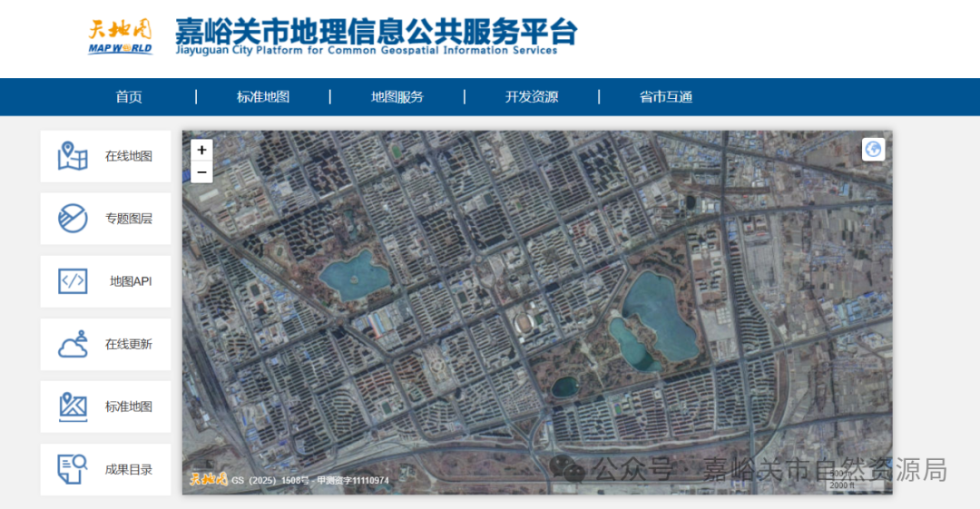
Task: Zoom in with the plus button
Action: click(x=201, y=150)
